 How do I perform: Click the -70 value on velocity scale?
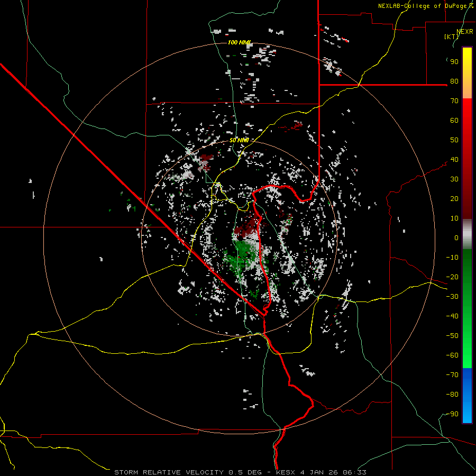[x=452, y=375]
